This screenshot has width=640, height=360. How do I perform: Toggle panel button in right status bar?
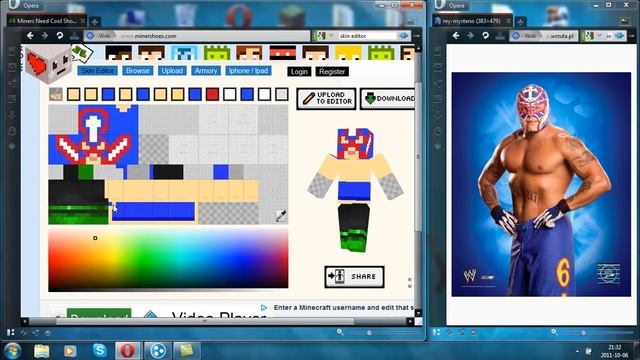(x=437, y=333)
